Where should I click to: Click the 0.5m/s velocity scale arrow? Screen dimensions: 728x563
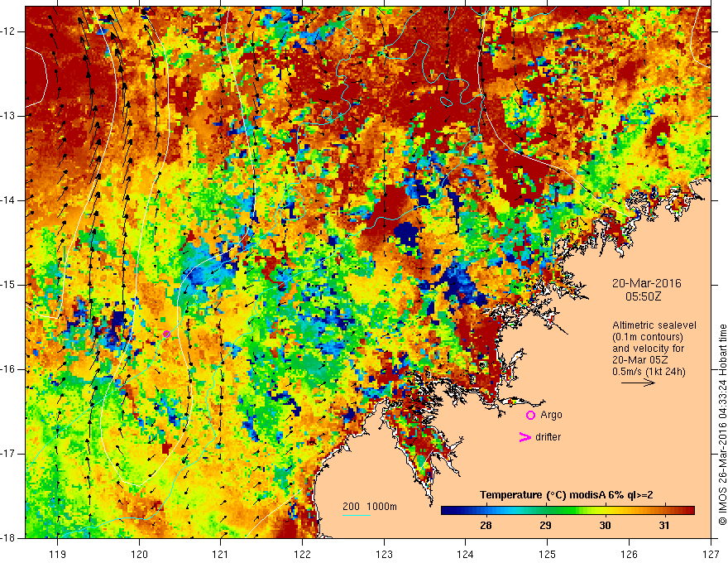click(638, 383)
